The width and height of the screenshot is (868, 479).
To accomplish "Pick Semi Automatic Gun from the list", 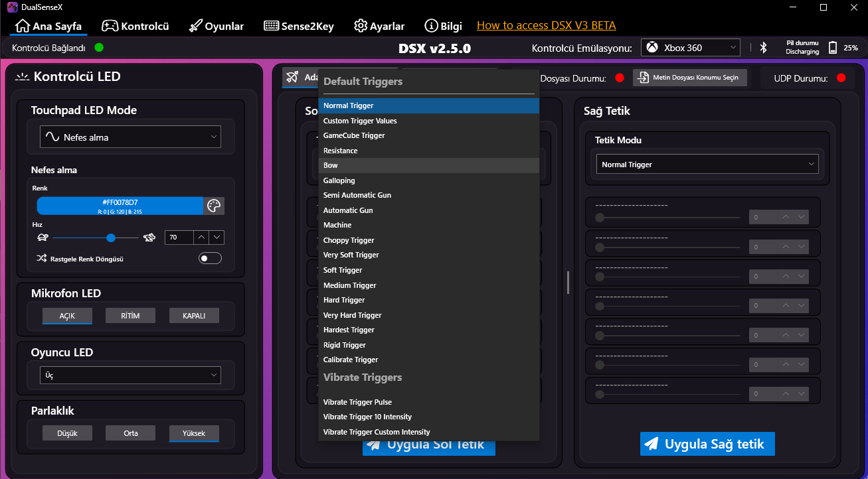I will click(428, 195).
